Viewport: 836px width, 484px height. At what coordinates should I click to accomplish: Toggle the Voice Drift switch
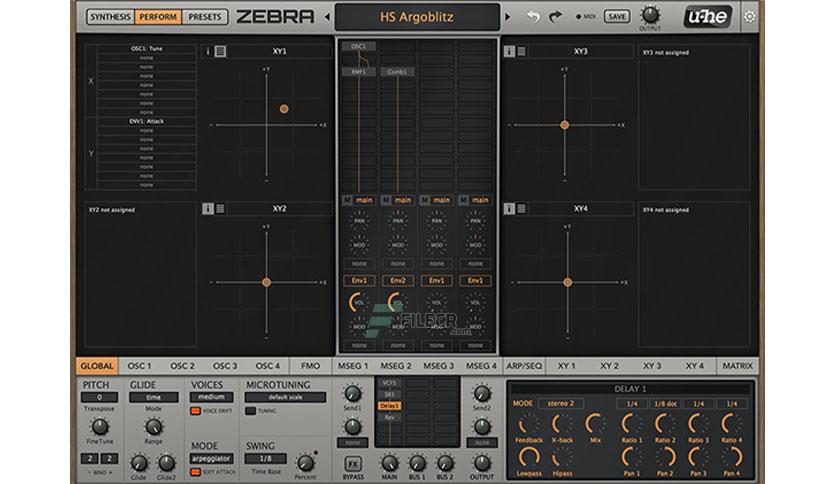point(196,411)
